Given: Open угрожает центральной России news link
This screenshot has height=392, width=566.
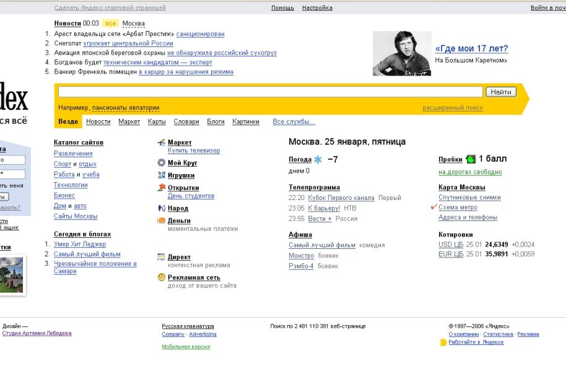Looking at the screenshot, I should [x=128, y=43].
